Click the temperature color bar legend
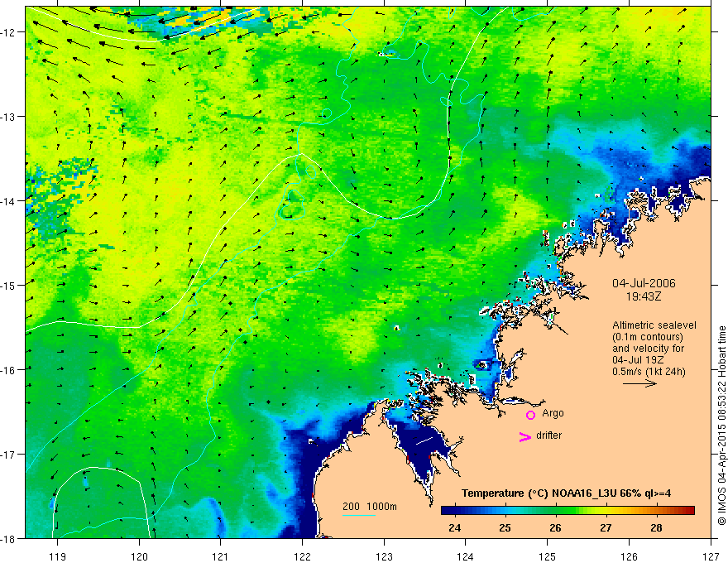This screenshot has width=728, height=563. click(x=568, y=510)
